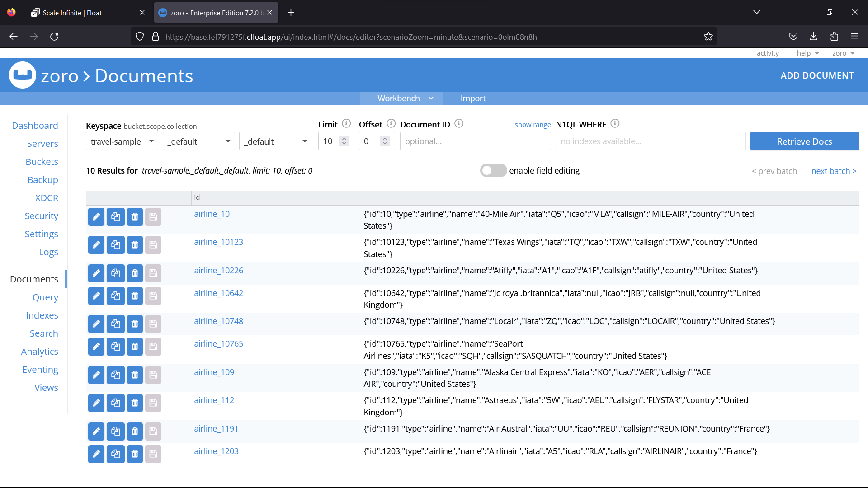Edit the airline_10765 document

coord(96,347)
